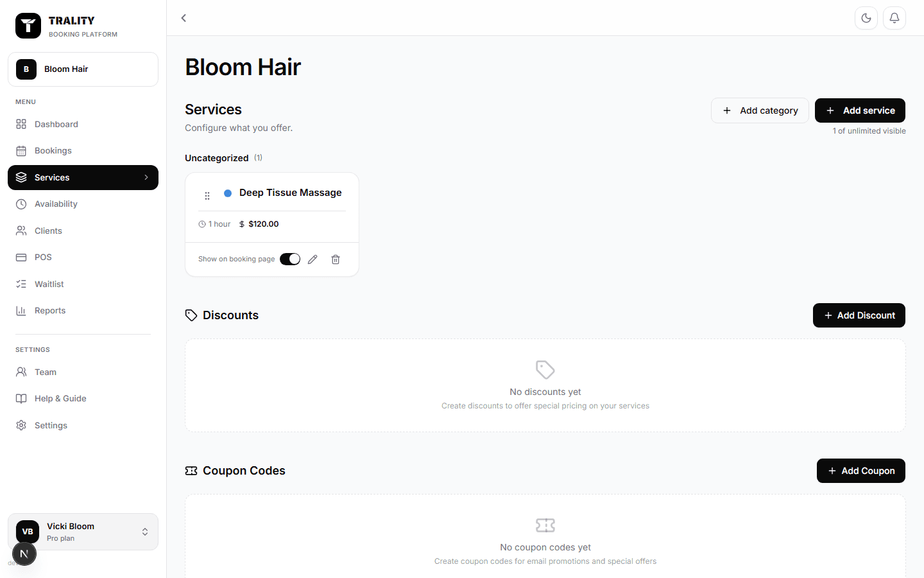Viewport: 924px width, 578px height.
Task: Click the round N badge icon
Action: [x=24, y=554]
